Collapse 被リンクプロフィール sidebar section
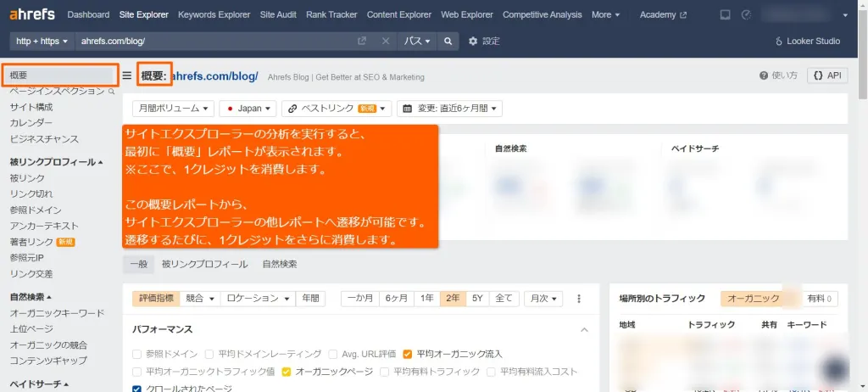This screenshot has height=392, width=868. pyautogui.click(x=57, y=162)
